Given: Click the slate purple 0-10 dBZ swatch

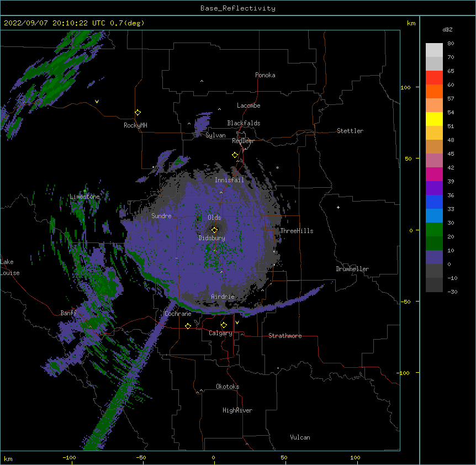Looking at the screenshot, I should [434, 257].
